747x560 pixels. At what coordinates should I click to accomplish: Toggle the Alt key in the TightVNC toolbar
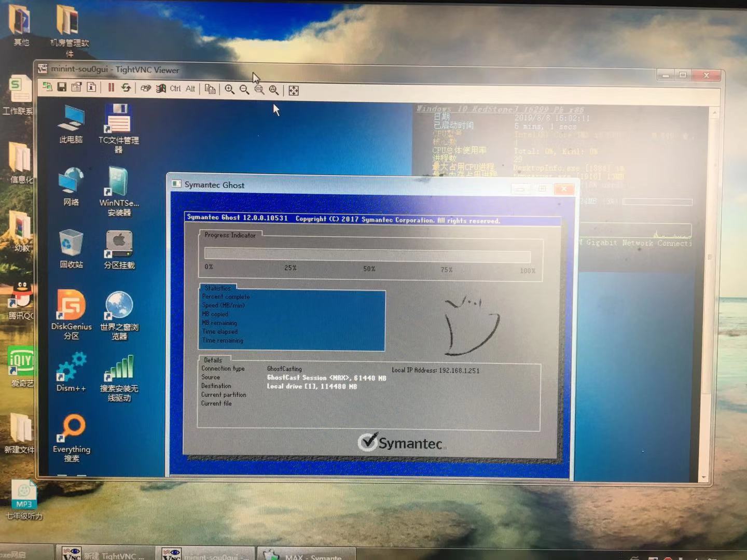coord(190,89)
